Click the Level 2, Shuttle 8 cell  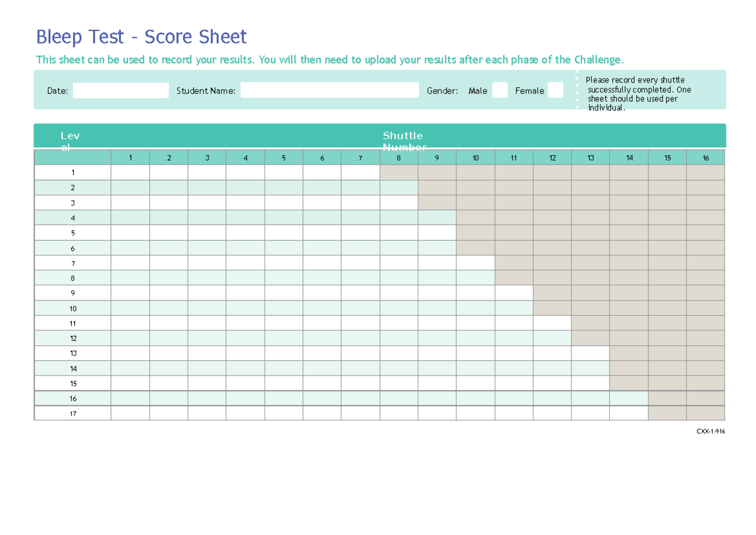[399, 188]
